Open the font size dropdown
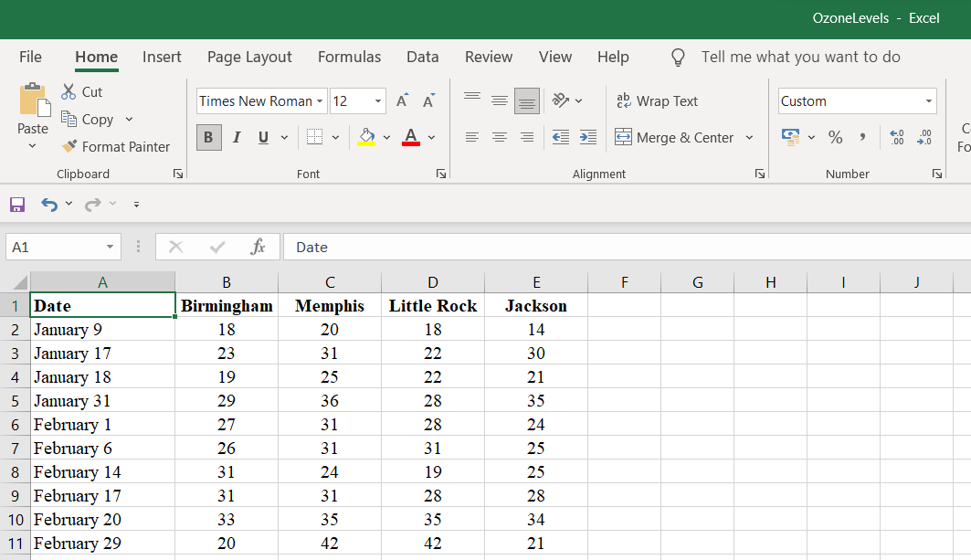 click(x=378, y=101)
